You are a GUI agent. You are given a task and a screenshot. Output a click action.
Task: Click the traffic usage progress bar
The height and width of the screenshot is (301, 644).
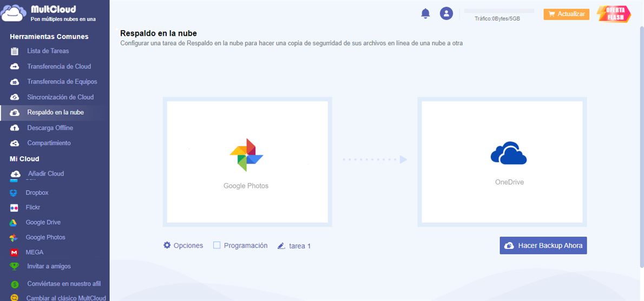click(499, 11)
